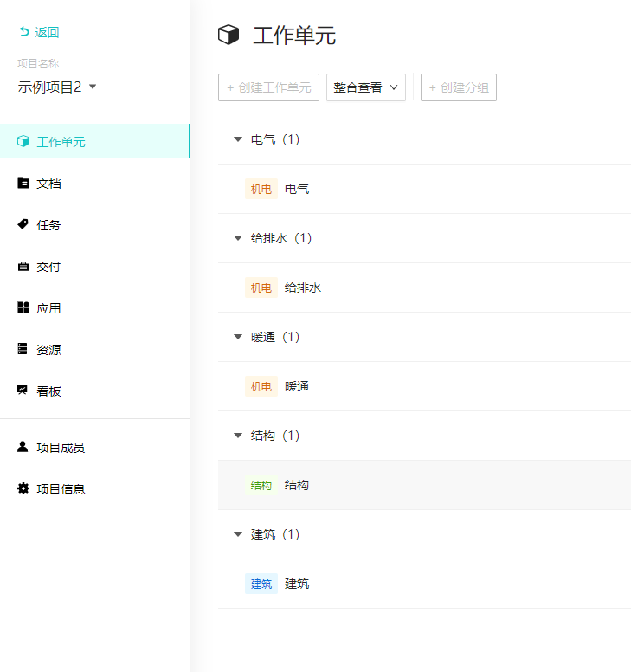Click the 任务 tag icon
The width and height of the screenshot is (631, 672).
coord(23,224)
